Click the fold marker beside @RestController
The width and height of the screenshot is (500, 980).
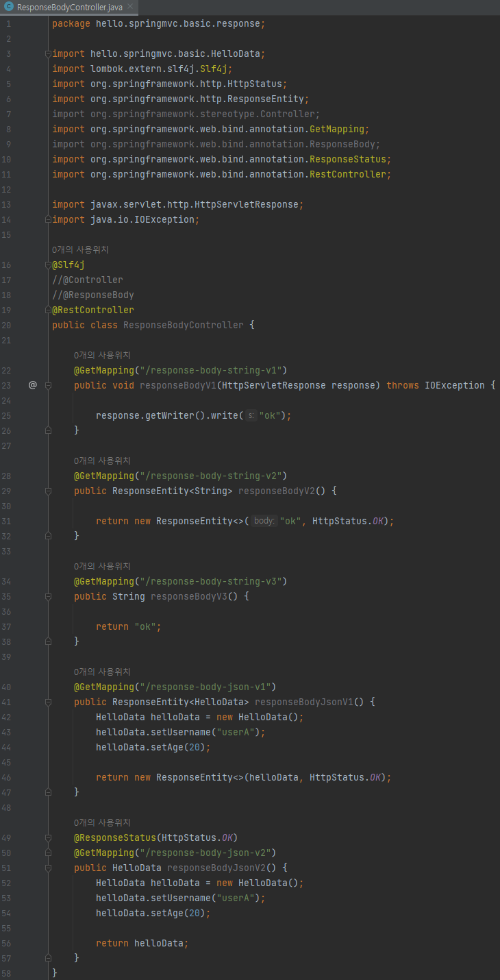tap(48, 310)
